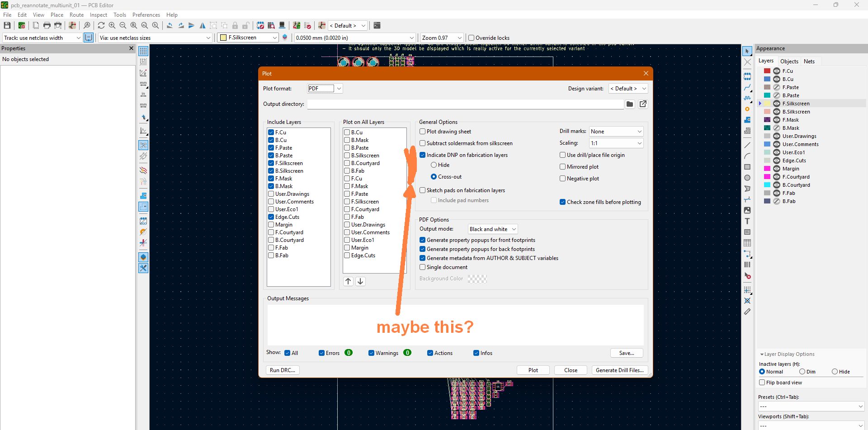The image size is (868, 430).
Task: Open the Preferences menu
Action: pos(146,15)
